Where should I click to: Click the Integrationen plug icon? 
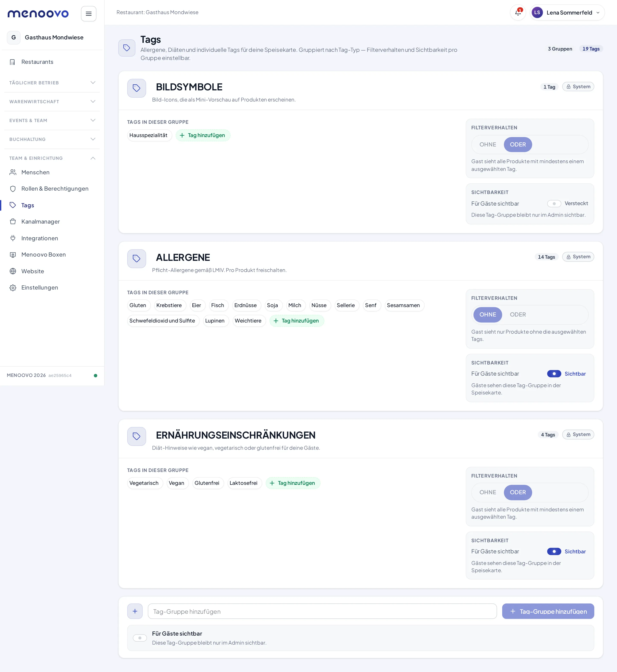13,238
